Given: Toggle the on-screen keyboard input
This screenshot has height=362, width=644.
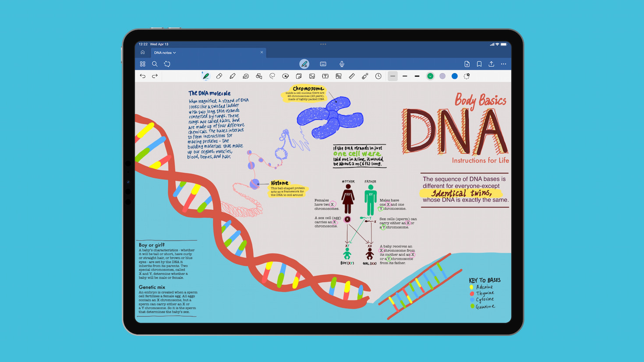Looking at the screenshot, I should tap(323, 63).
